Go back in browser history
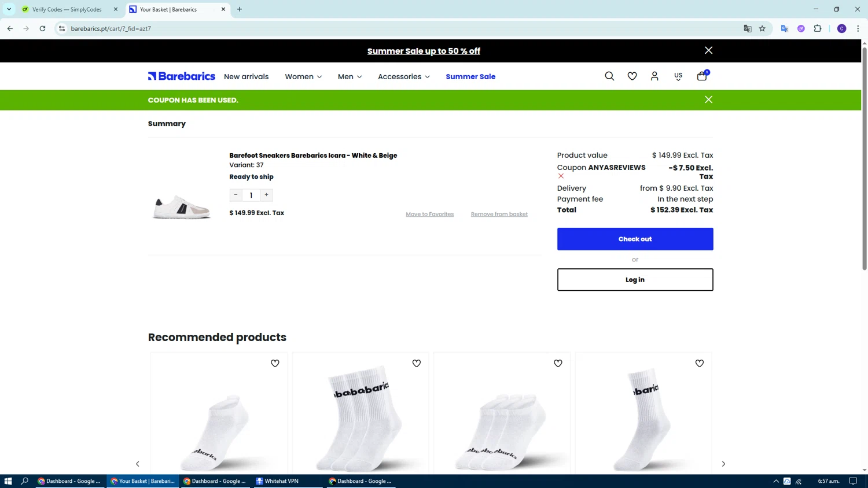 10,28
